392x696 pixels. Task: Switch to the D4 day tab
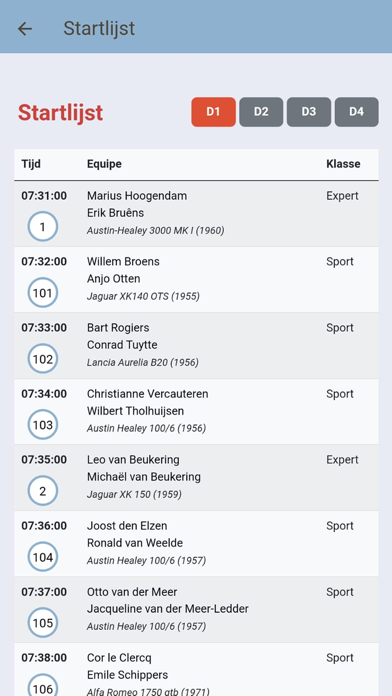point(356,112)
